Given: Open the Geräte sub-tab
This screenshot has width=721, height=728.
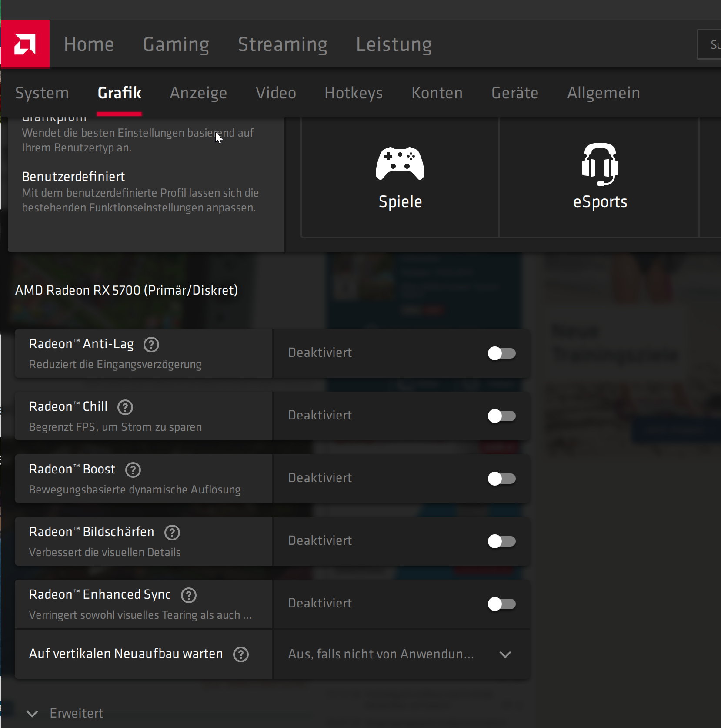Looking at the screenshot, I should click(515, 93).
